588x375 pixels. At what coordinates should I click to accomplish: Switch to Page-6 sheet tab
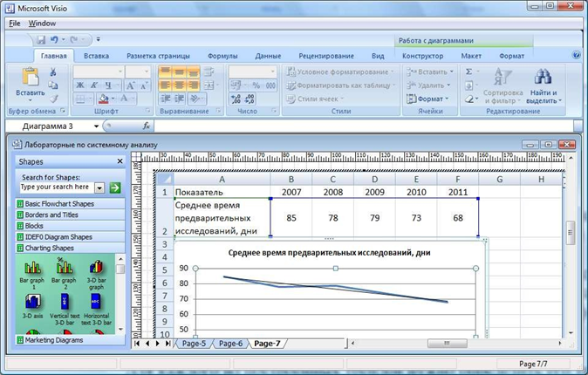230,344
